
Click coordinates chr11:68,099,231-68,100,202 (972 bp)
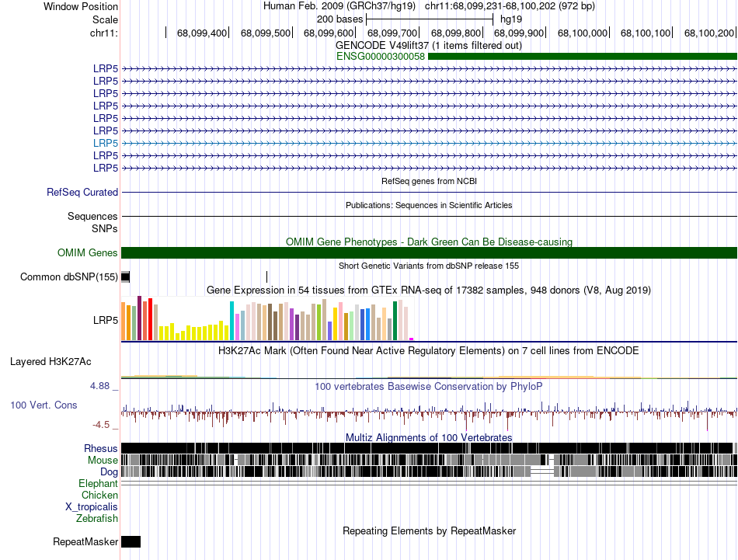[x=510, y=6]
